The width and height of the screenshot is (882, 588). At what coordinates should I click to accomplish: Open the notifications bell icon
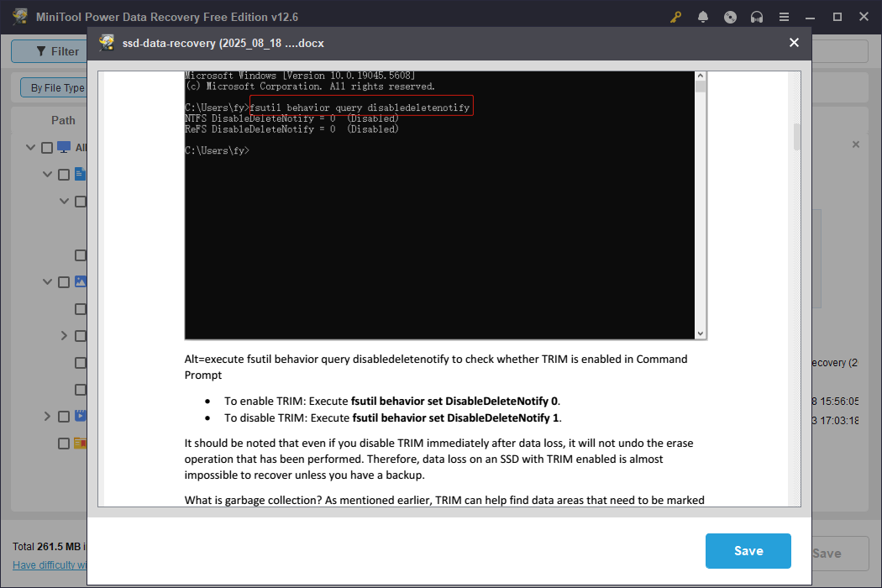(x=703, y=16)
